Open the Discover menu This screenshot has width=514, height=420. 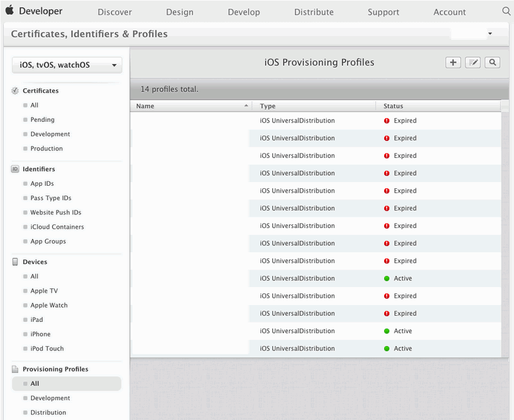[115, 12]
